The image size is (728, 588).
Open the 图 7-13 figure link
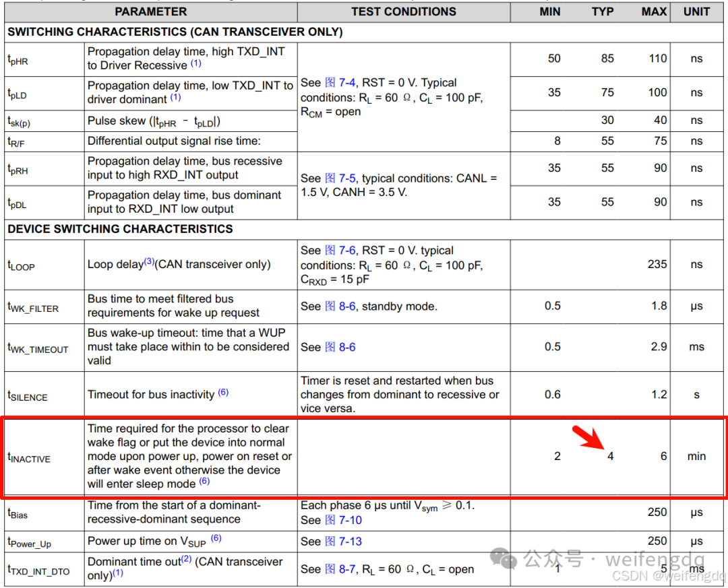(343, 541)
